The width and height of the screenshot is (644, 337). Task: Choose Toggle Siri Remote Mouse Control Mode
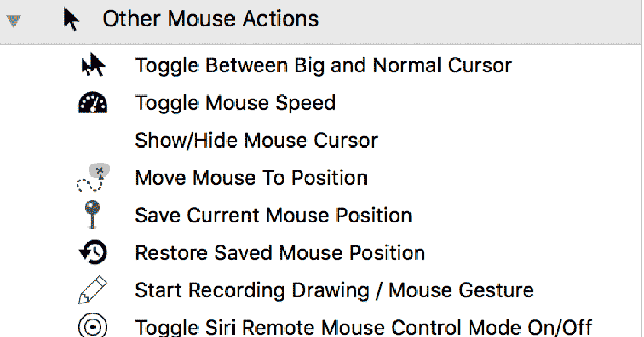(x=363, y=327)
